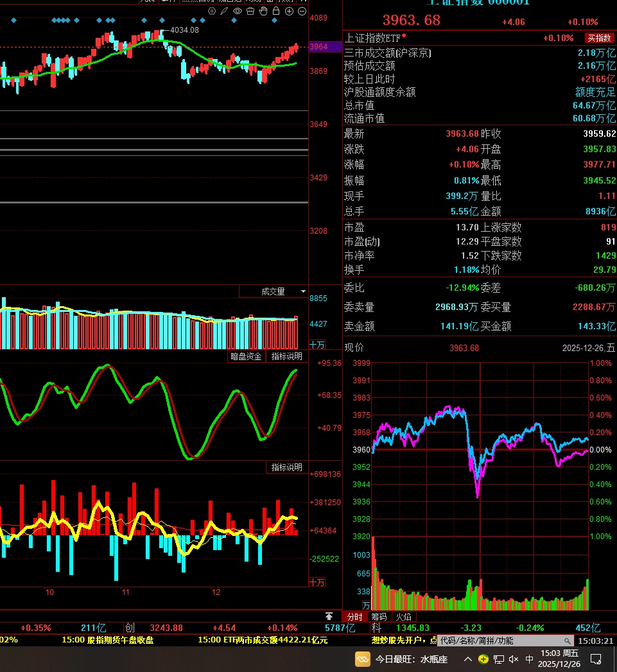617x672 pixels.
Task: Click the 十万 unit label under volume
Action: pos(317,345)
